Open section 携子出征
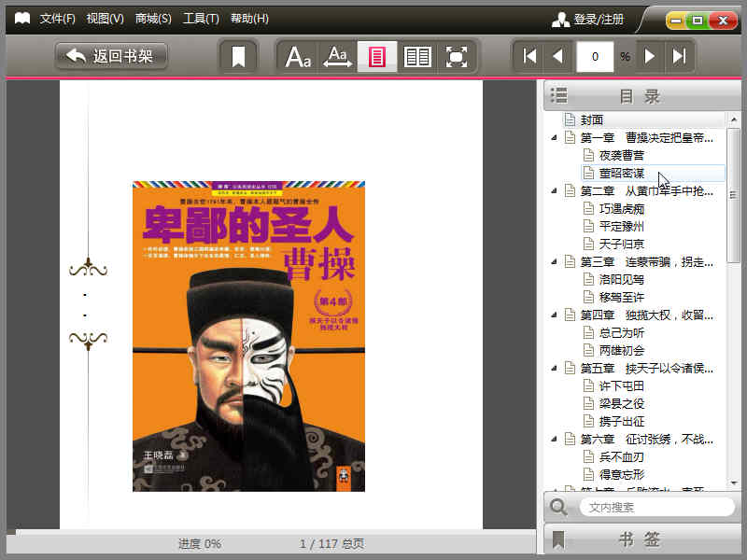 coord(621,422)
